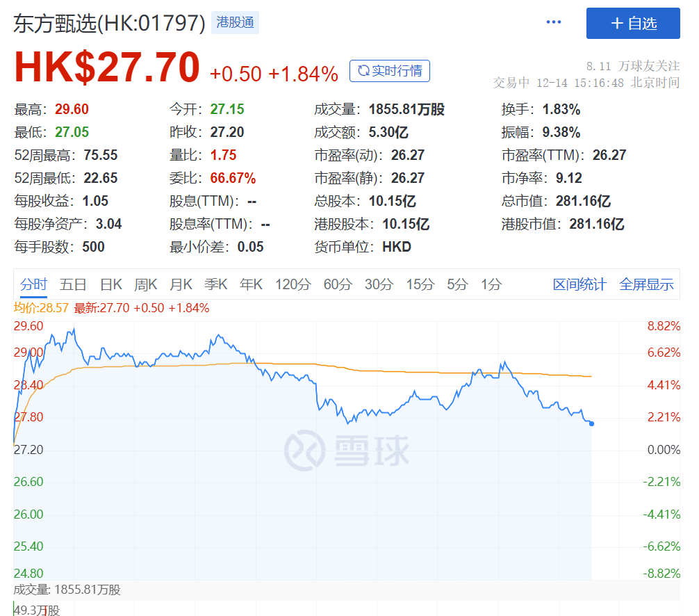The image size is (699, 616).
Task: Click the 市净率 value 9.12
Action: point(569,178)
